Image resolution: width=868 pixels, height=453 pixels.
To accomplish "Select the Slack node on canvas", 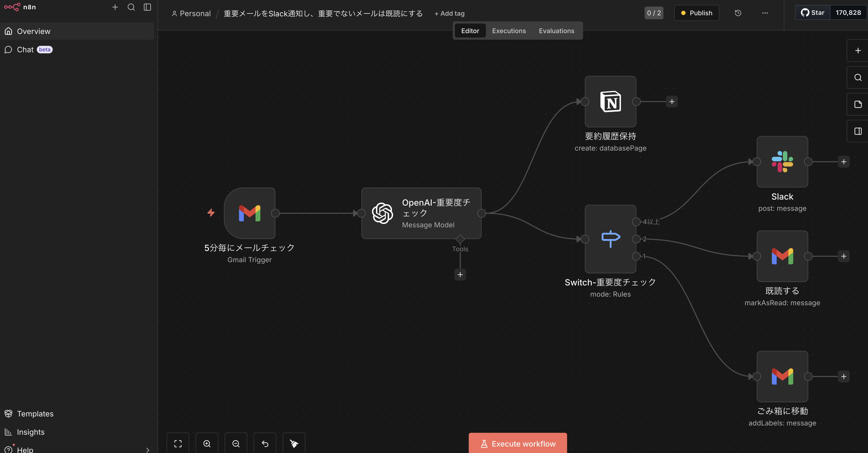I will [782, 162].
